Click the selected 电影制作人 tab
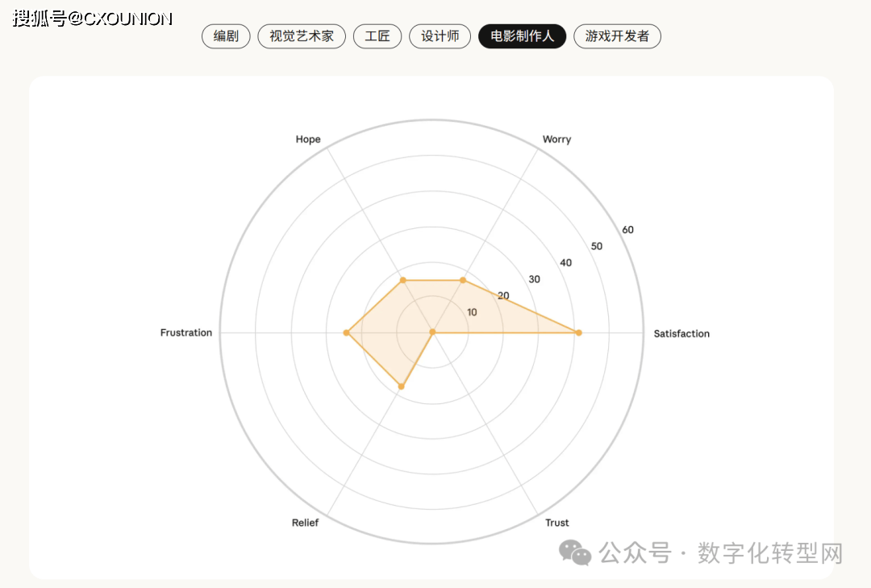Viewport: 871px width, 588px height. (x=523, y=36)
